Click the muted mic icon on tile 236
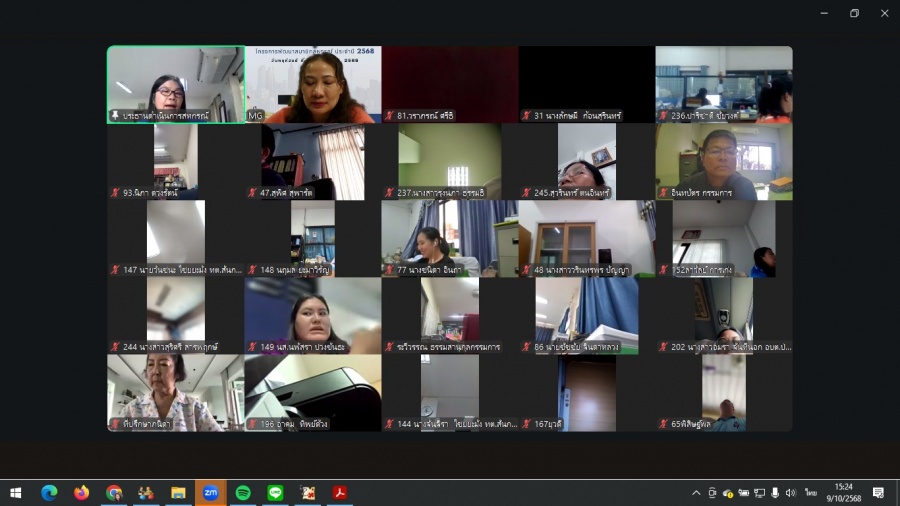The image size is (900, 506). pyautogui.click(x=664, y=116)
